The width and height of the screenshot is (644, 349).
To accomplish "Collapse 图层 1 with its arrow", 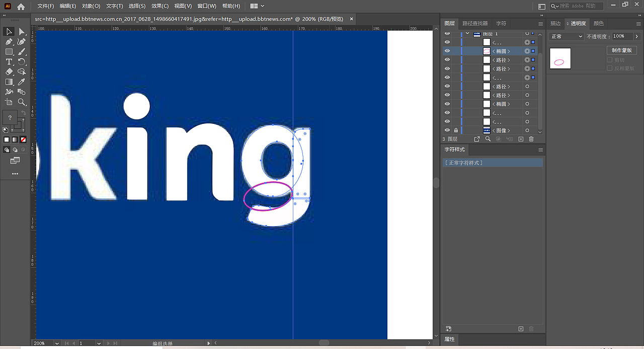I will pyautogui.click(x=467, y=33).
